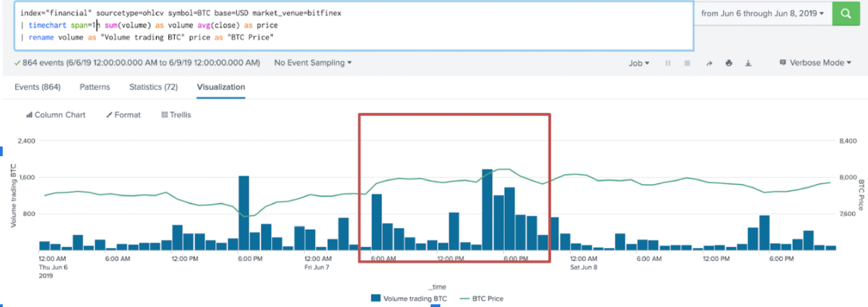868x307 pixels.
Task: Export results with download icon
Action: (x=748, y=63)
